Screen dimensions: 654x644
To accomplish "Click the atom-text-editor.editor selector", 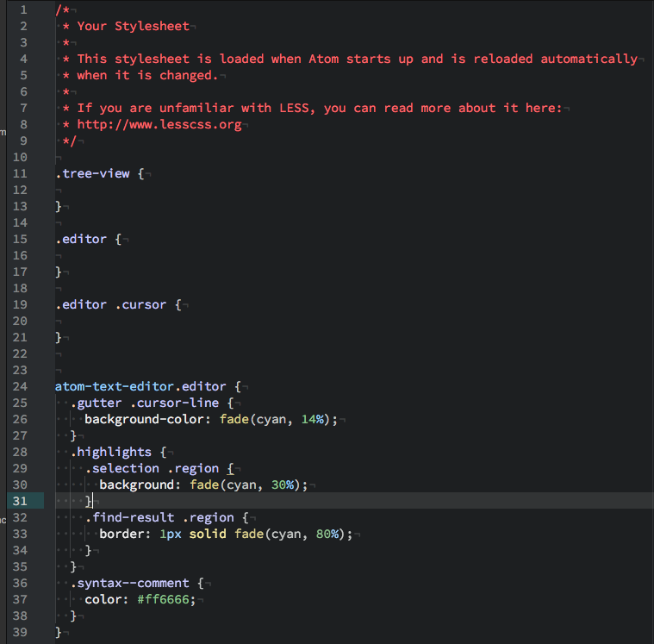I will point(140,387).
